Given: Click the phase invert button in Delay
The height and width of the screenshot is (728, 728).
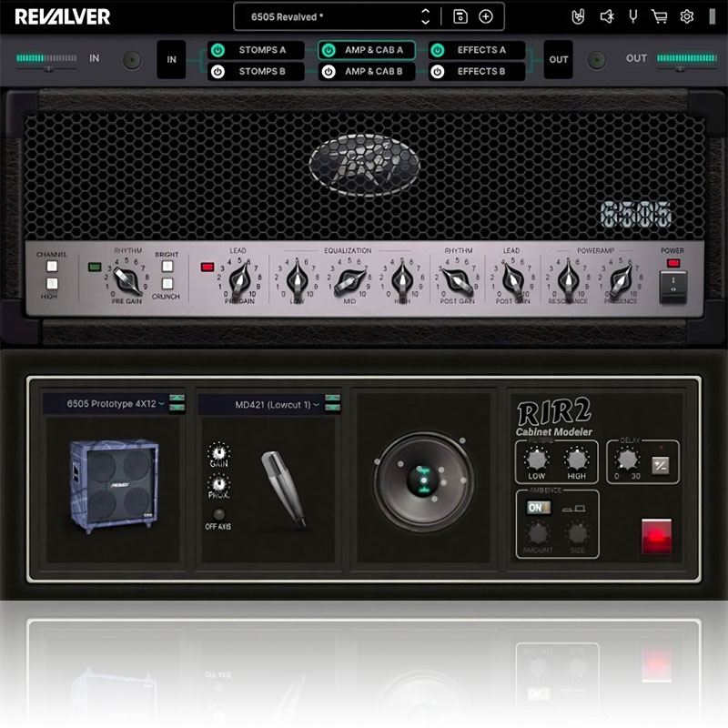Looking at the screenshot, I should pos(662,465).
